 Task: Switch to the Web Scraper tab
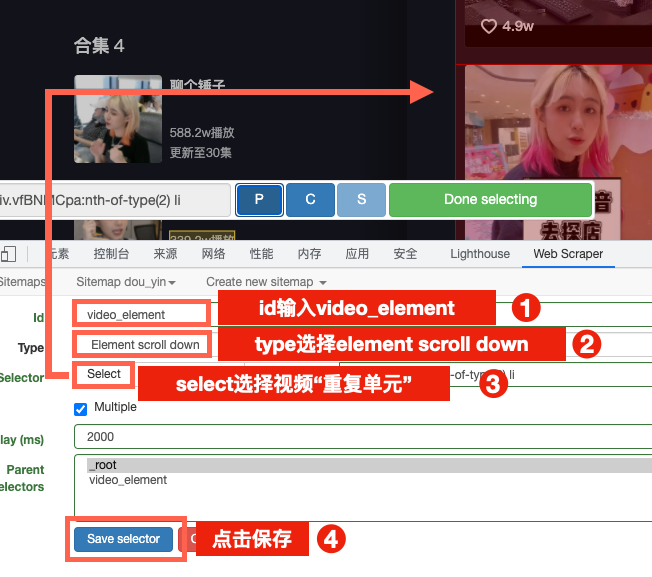click(568, 254)
